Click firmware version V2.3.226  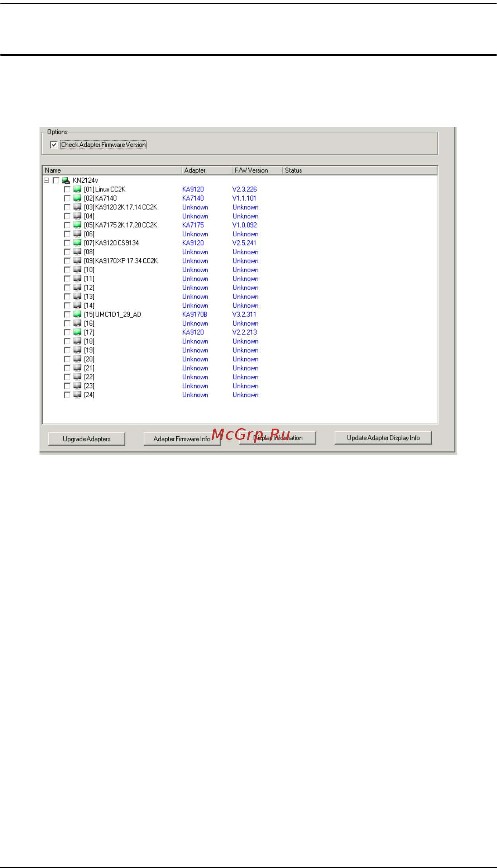click(245, 189)
